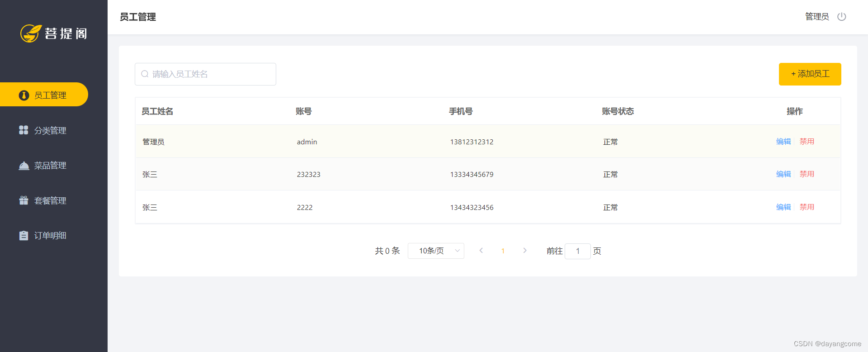
Task: Click the 订单明细 clipboard icon
Action: tap(24, 235)
